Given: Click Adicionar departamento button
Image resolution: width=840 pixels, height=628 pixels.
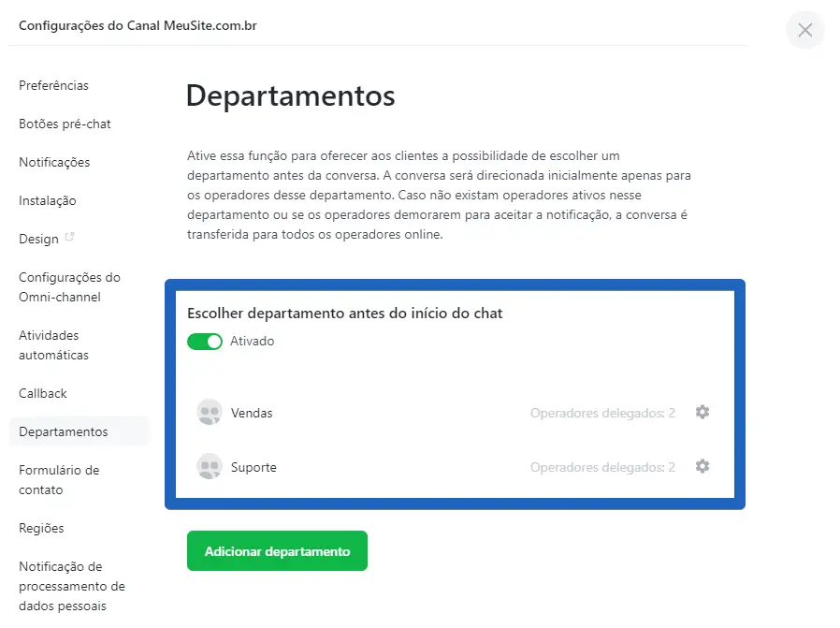Looking at the screenshot, I should pos(277,551).
